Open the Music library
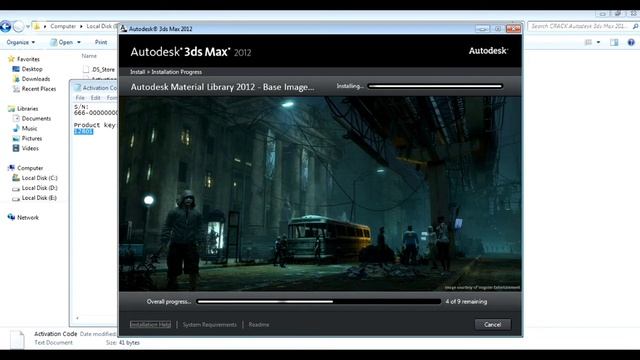 [29, 128]
